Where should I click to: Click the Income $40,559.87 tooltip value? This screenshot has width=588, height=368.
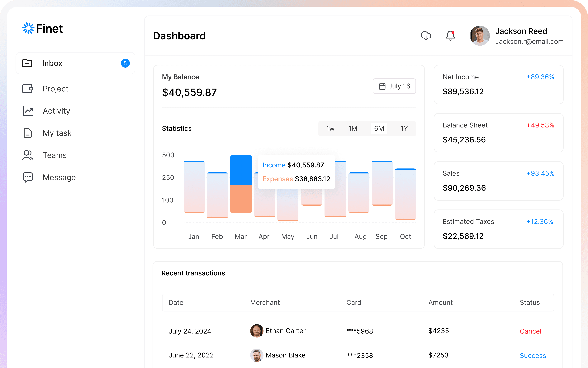(306, 165)
